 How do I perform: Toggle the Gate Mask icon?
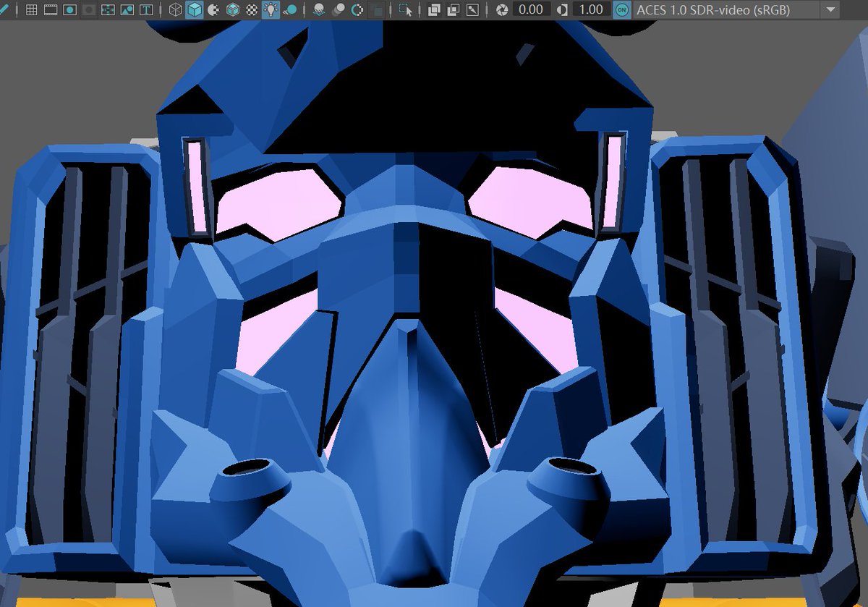click(89, 10)
